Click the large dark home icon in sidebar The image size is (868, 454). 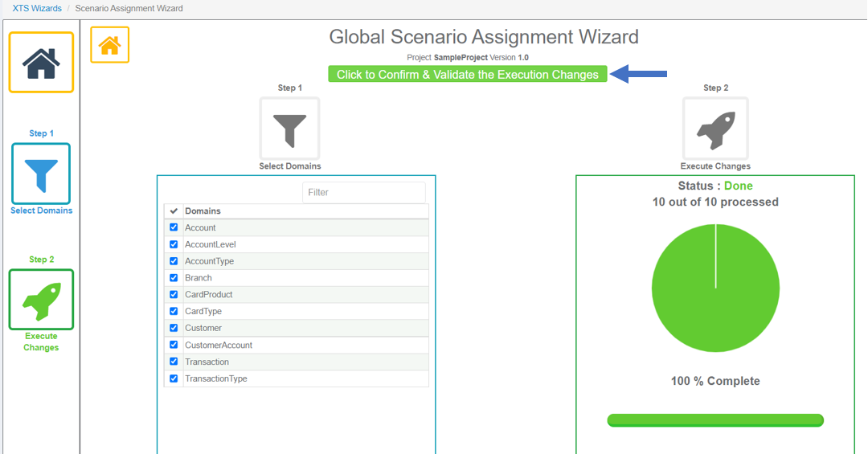coord(41,63)
